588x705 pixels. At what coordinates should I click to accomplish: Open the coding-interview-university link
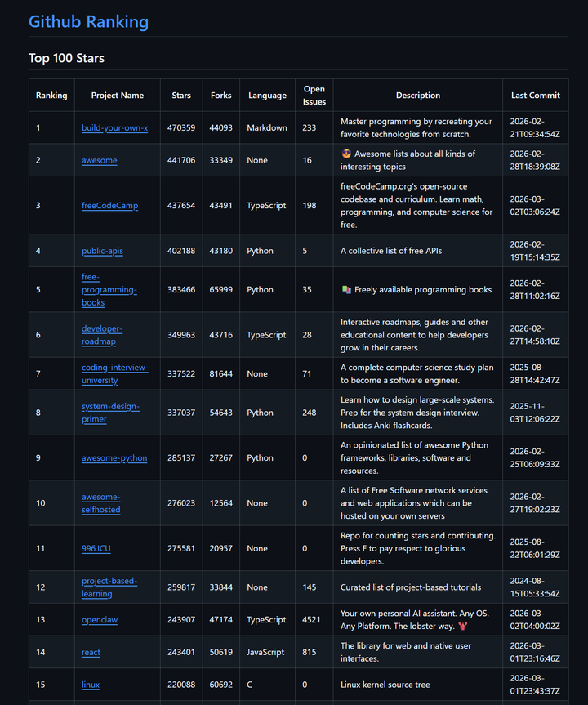pos(115,373)
